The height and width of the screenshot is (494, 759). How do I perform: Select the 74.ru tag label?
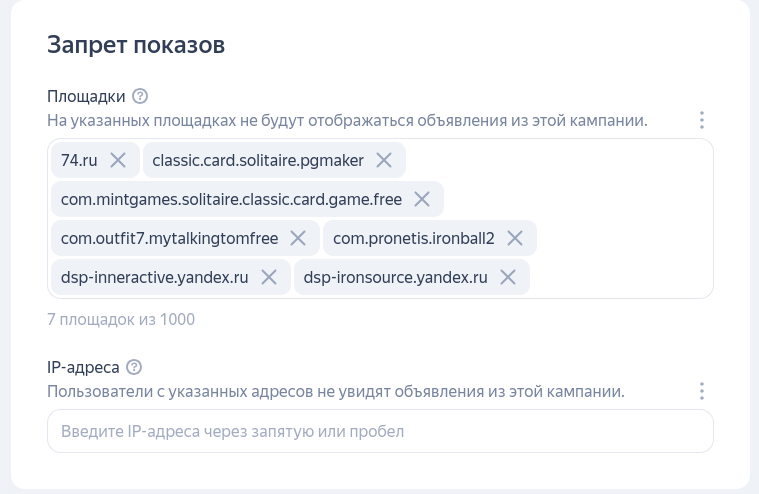coord(79,160)
